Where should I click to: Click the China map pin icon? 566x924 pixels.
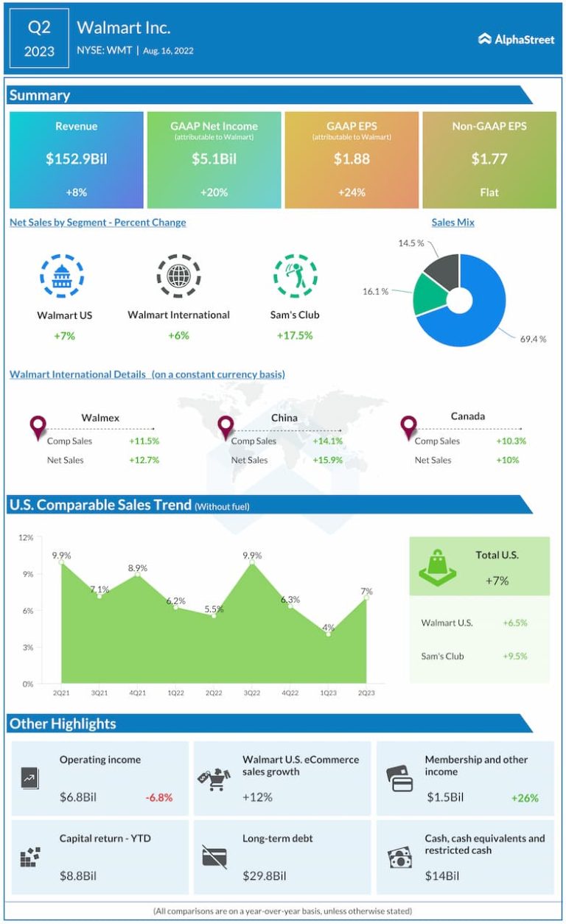[226, 427]
